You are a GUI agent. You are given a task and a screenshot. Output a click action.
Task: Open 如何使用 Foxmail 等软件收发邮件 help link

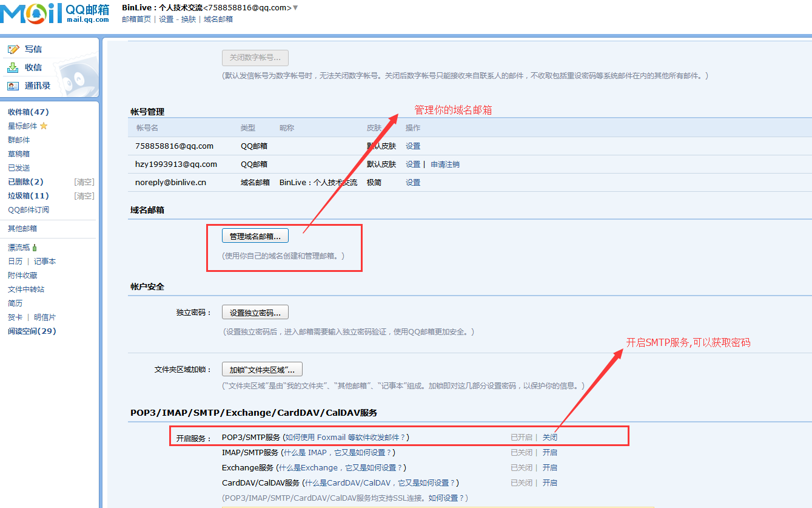(x=346, y=437)
